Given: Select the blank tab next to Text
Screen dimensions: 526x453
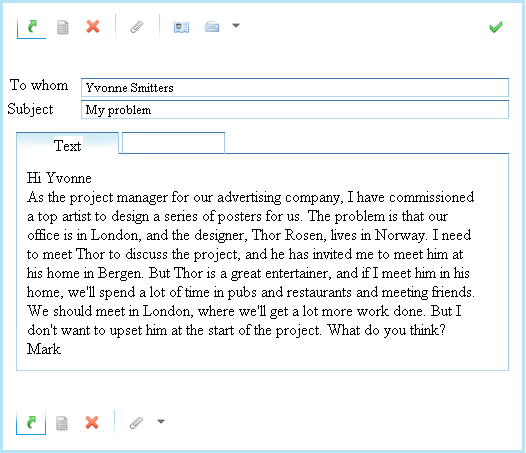Looking at the screenshot, I should (x=173, y=143).
